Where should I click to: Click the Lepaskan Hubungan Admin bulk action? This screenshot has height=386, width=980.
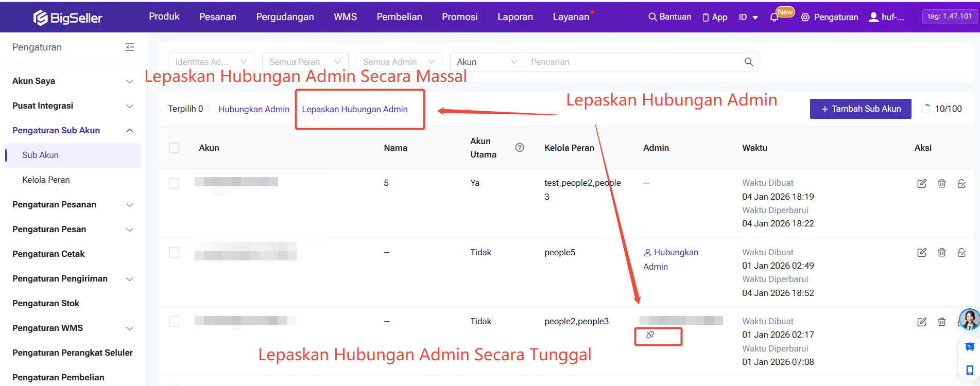[355, 109]
